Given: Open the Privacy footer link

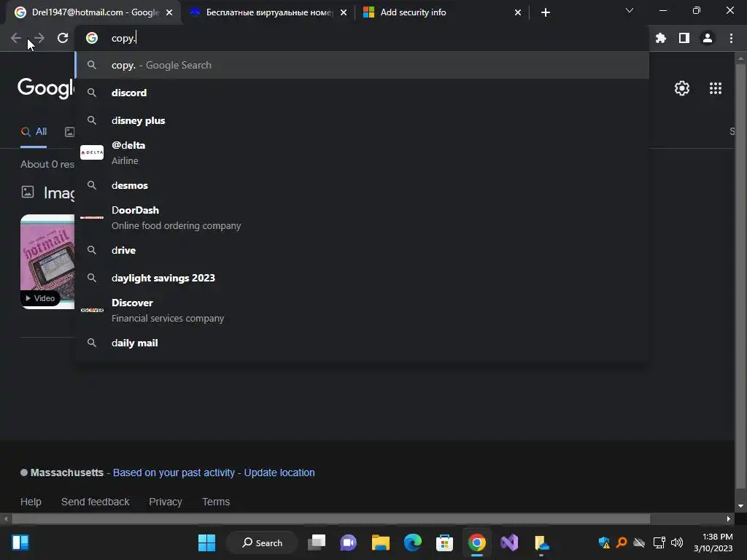Looking at the screenshot, I should (166, 502).
